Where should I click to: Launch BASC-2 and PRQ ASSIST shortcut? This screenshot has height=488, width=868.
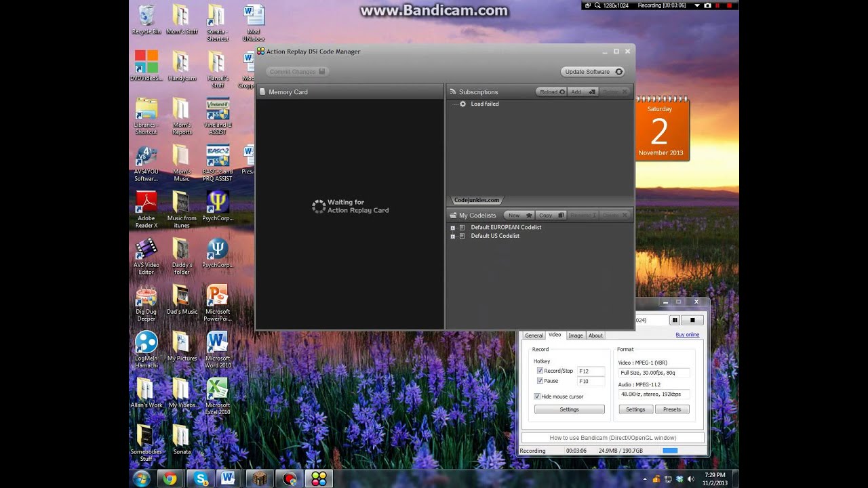[218, 163]
